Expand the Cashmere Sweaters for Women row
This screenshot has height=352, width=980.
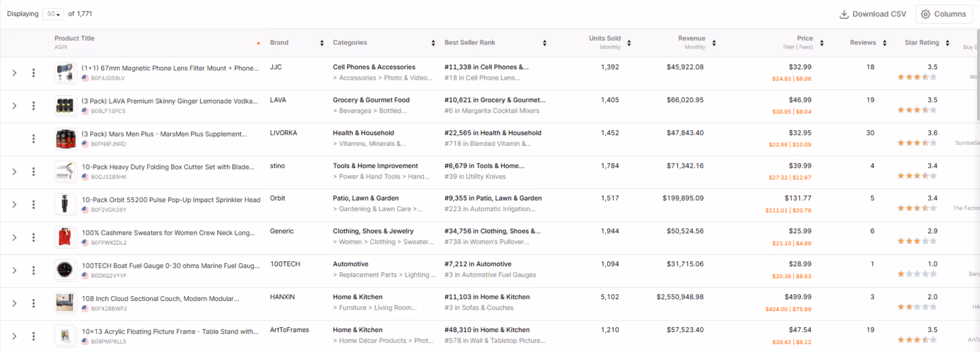(14, 238)
